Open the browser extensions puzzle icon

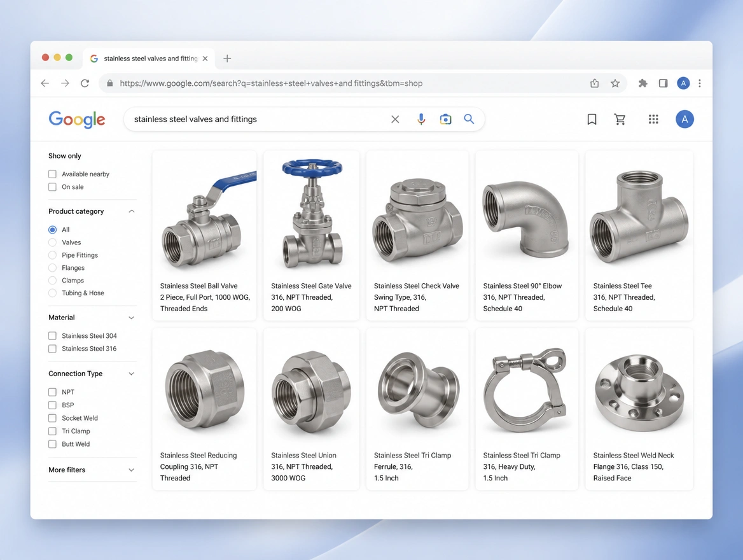coord(642,83)
